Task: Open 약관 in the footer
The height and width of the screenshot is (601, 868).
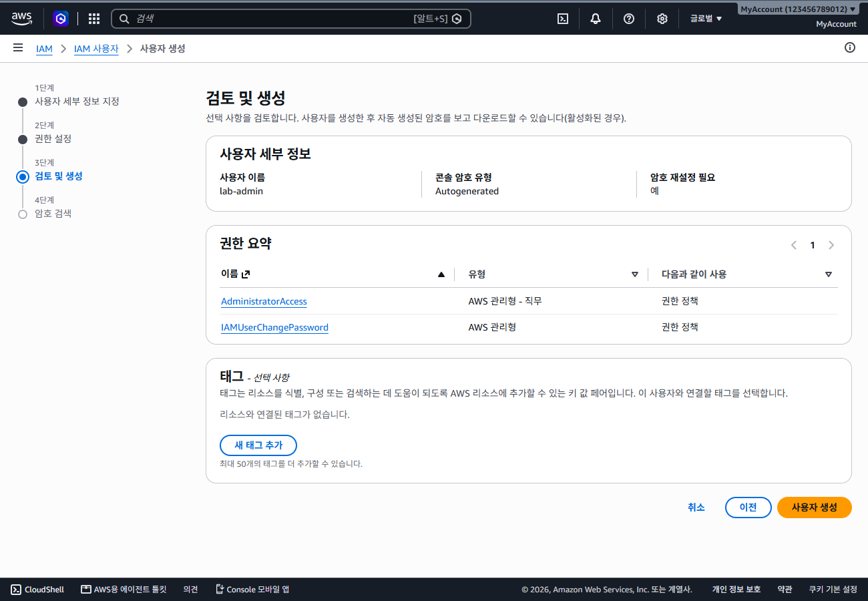Action: (785, 590)
